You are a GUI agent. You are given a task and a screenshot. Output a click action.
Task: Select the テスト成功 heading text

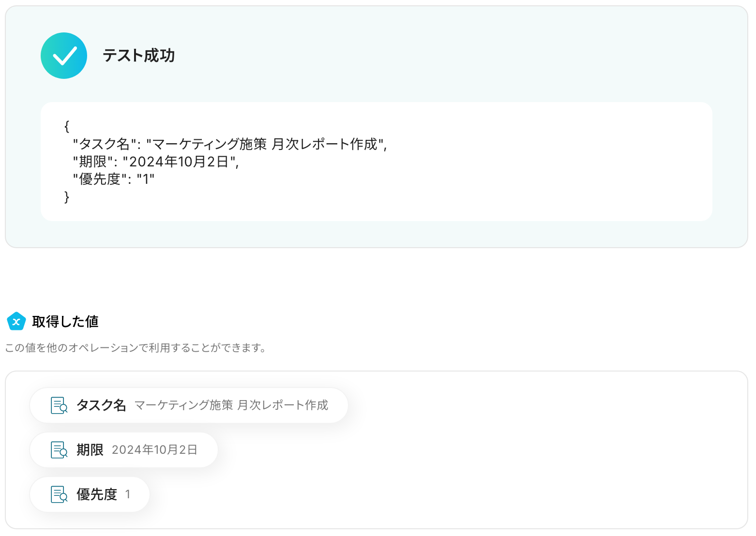tap(138, 56)
